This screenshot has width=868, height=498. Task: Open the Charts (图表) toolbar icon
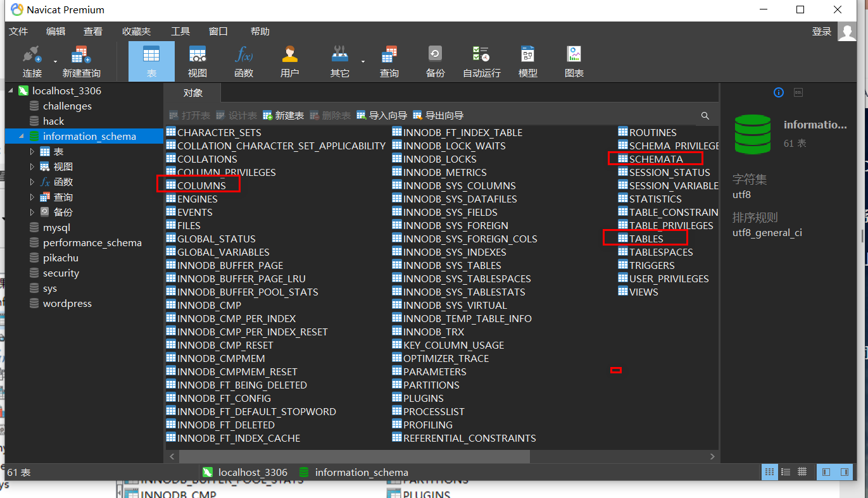click(x=574, y=61)
